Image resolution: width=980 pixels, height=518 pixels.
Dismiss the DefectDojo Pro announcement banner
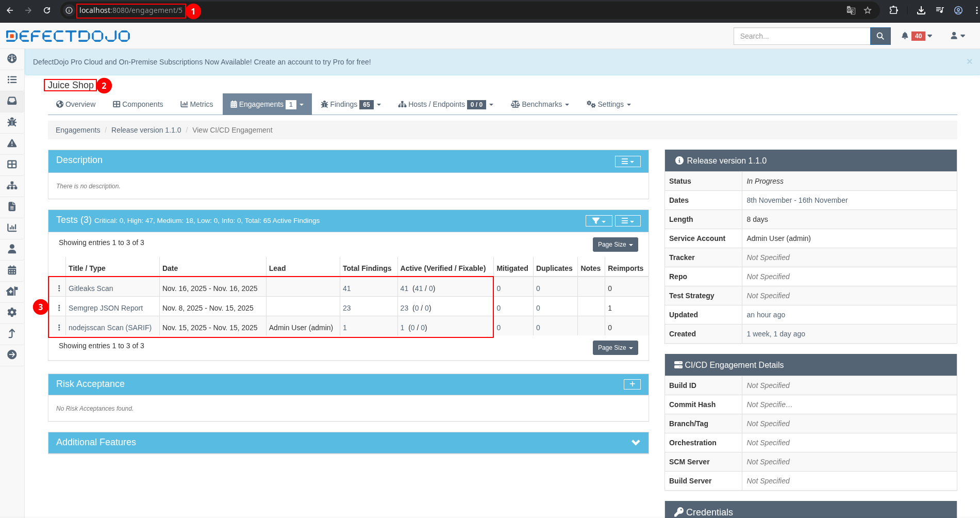point(969,61)
